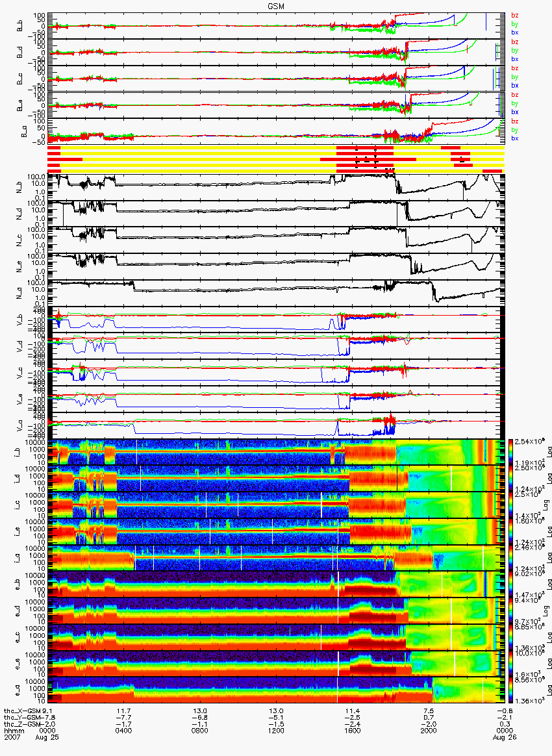
Task: Click the 0800 time tick label
Action: pyautogui.click(x=199, y=730)
